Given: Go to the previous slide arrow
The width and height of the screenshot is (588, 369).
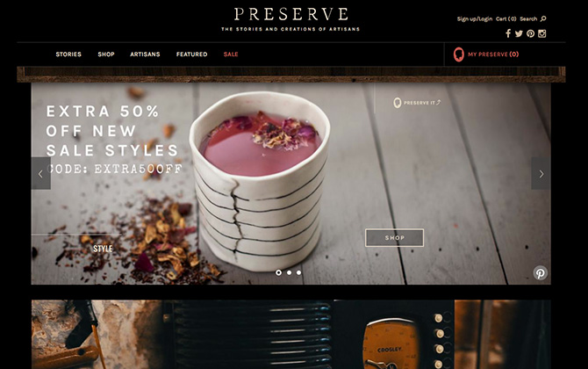Looking at the screenshot, I should 41,173.
